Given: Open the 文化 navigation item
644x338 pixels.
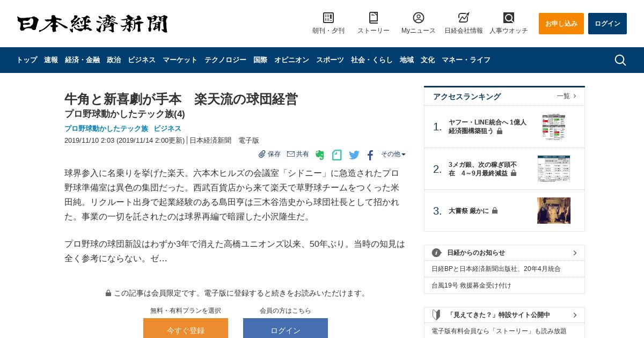Looking at the screenshot, I should click(428, 60).
